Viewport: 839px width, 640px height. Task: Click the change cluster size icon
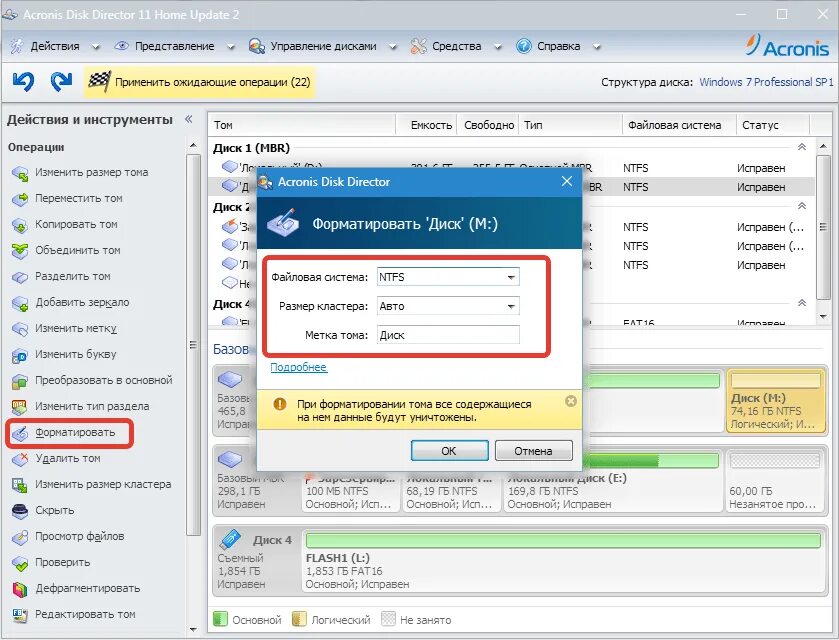(20, 485)
